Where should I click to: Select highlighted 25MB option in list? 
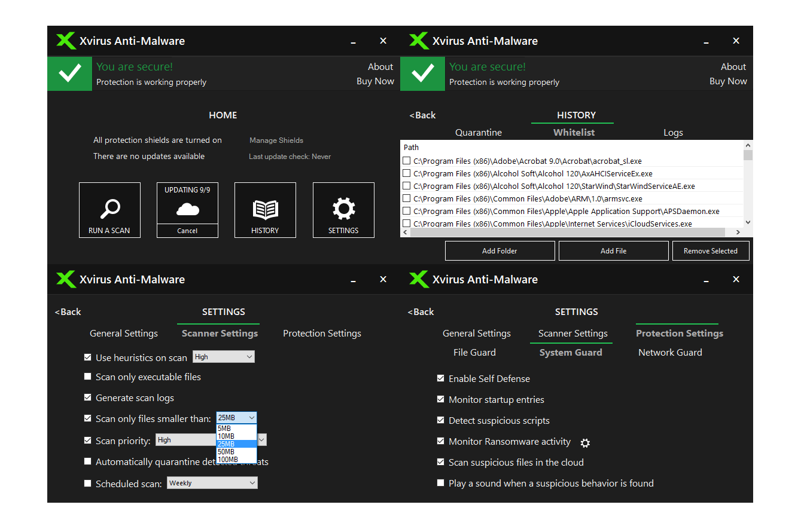236,444
